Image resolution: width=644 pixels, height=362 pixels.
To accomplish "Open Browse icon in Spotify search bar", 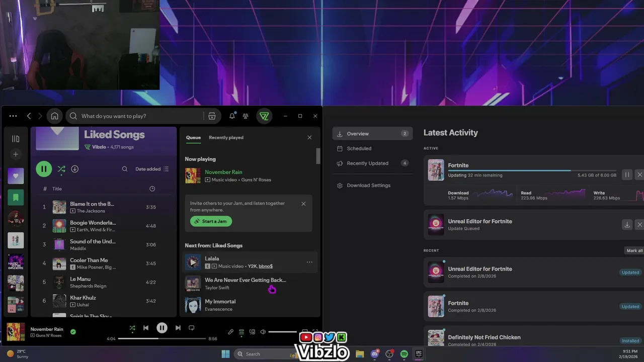I will (212, 116).
